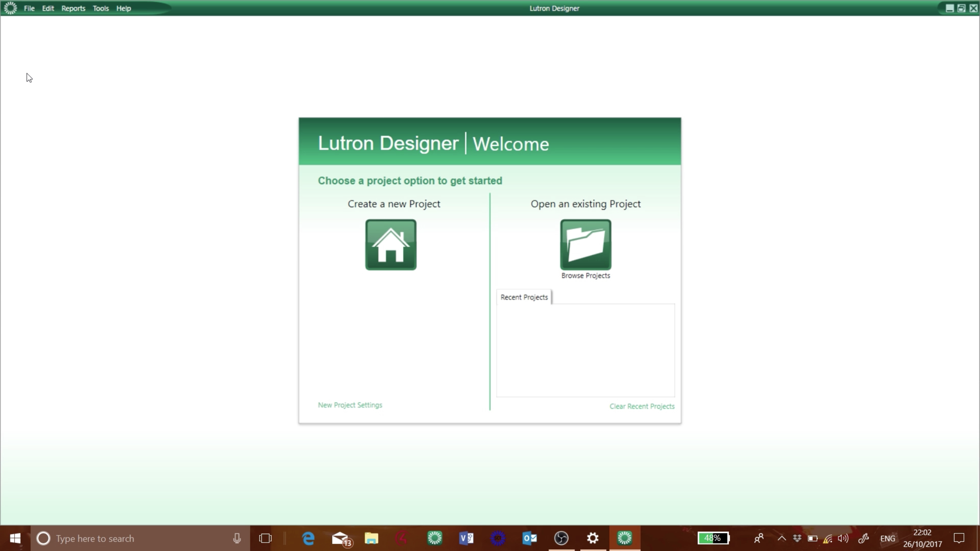Open the dark blue sunburst app in taskbar

pyautogui.click(x=498, y=538)
